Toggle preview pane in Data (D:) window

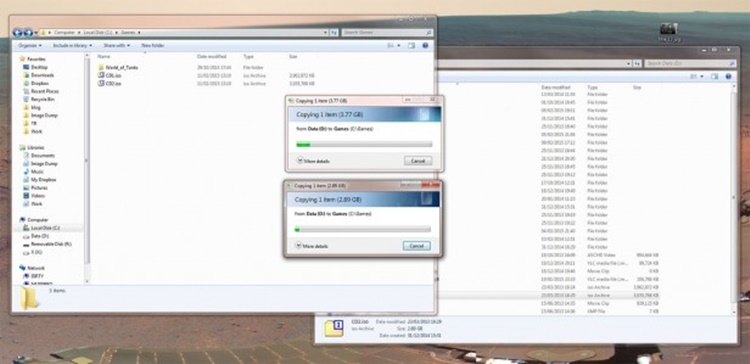[715, 77]
